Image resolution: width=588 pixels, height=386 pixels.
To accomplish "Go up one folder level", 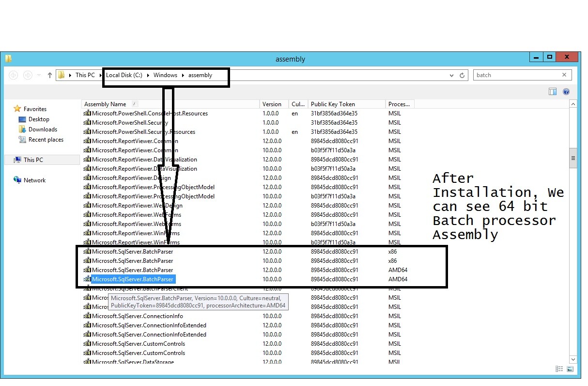I will tap(49, 75).
